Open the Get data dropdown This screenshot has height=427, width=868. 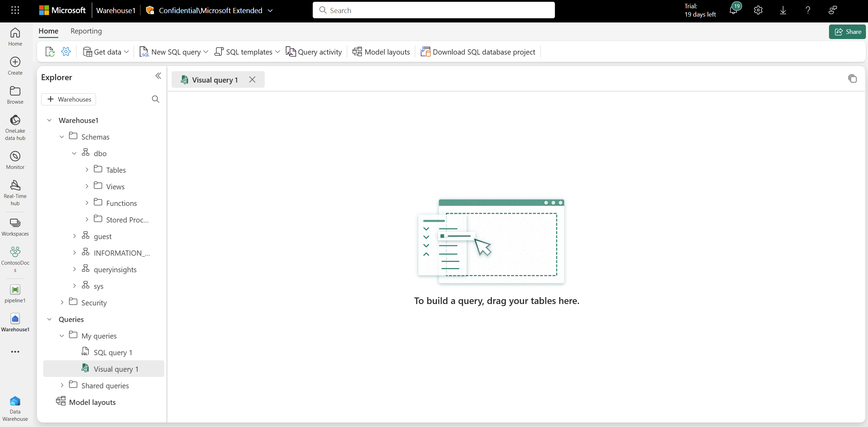pos(106,52)
